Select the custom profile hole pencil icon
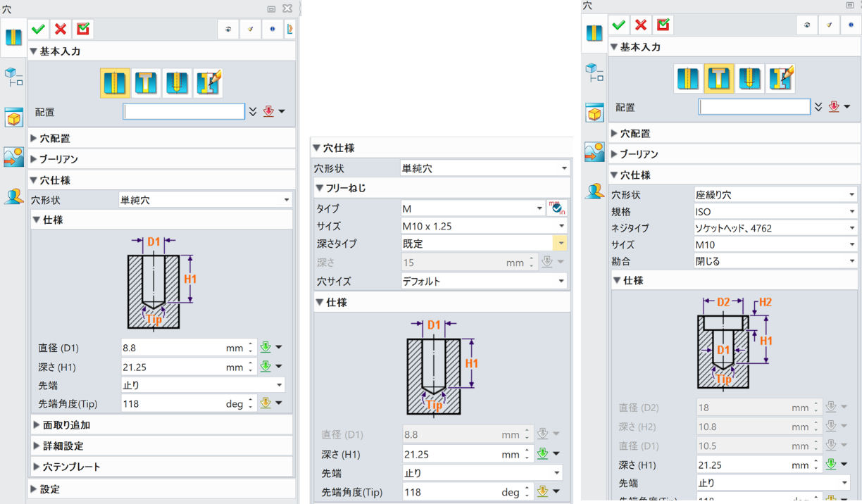The image size is (862, 504). [x=208, y=82]
